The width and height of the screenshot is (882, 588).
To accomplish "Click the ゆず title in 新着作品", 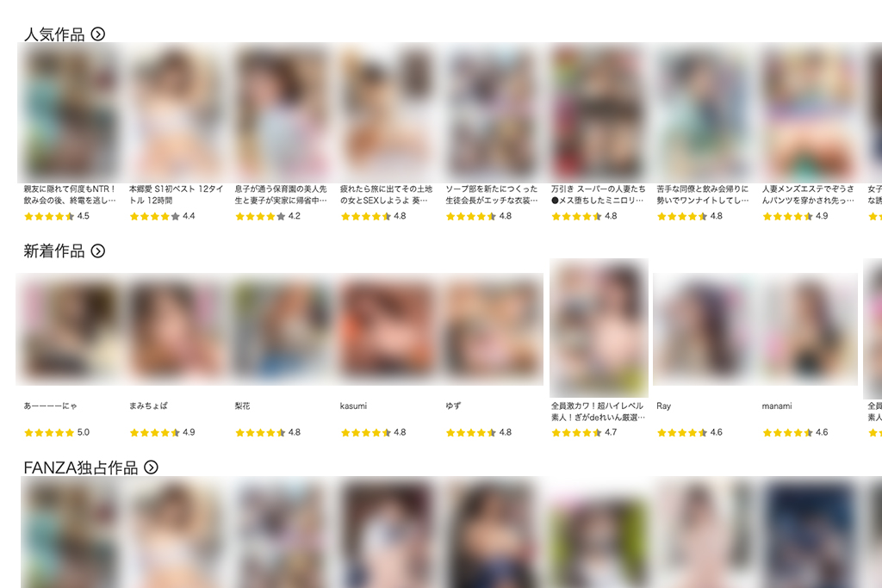I will click(x=453, y=405).
